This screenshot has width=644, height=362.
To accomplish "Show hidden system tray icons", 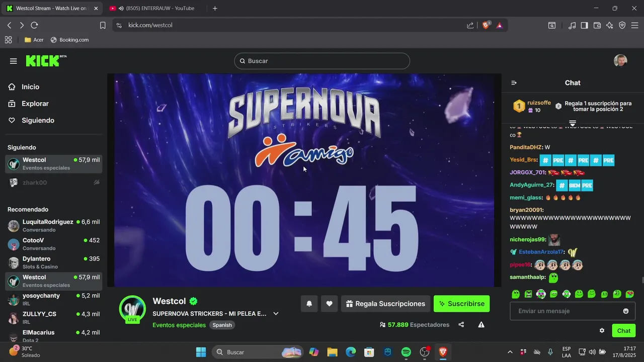I will tap(510, 352).
